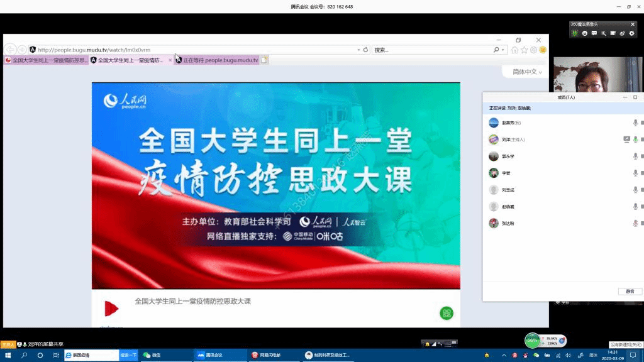Viewport: 644px width, 362px height.
Task: Toggle microphone for 张达刚
Action: click(x=635, y=223)
